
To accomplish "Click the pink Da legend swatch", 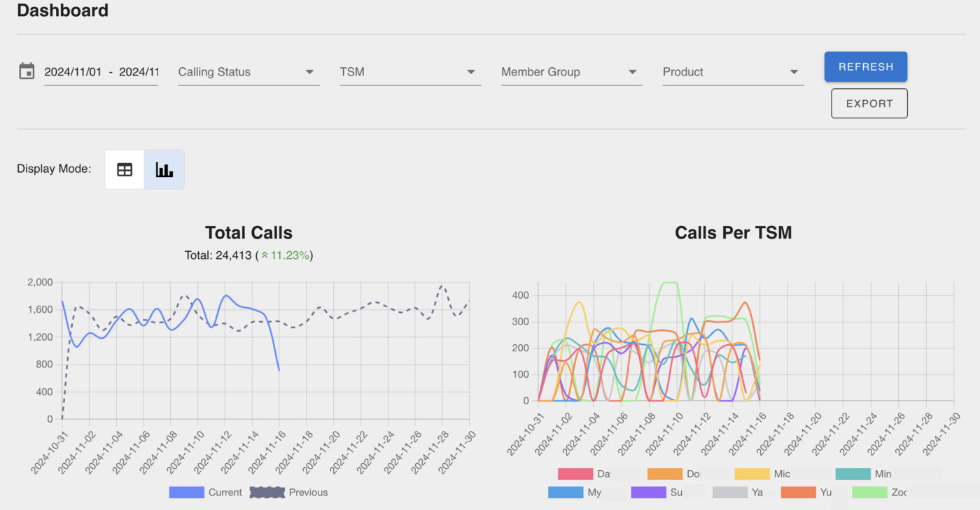I will (575, 474).
